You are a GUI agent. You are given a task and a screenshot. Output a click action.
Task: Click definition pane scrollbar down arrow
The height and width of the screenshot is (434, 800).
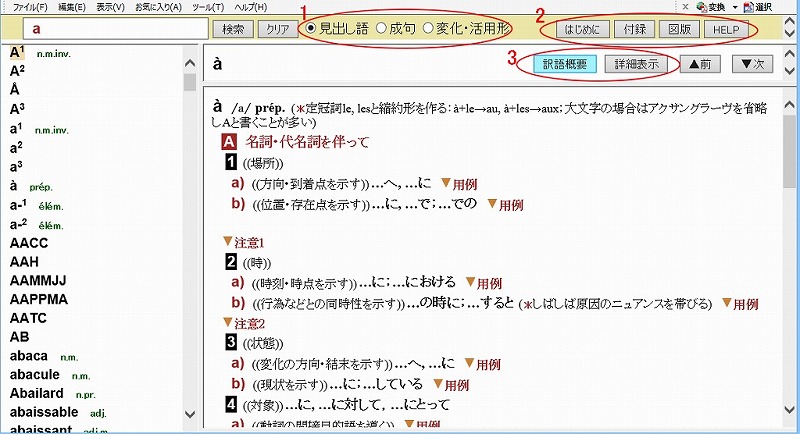point(789,410)
